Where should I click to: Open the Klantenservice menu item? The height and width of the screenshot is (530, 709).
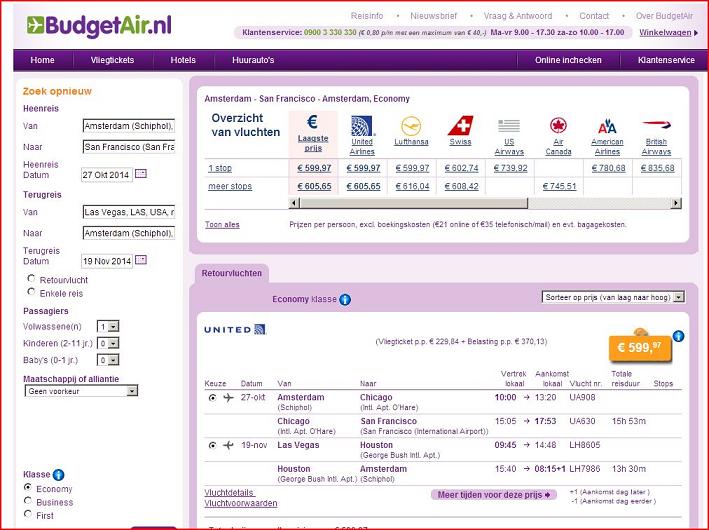coord(666,60)
